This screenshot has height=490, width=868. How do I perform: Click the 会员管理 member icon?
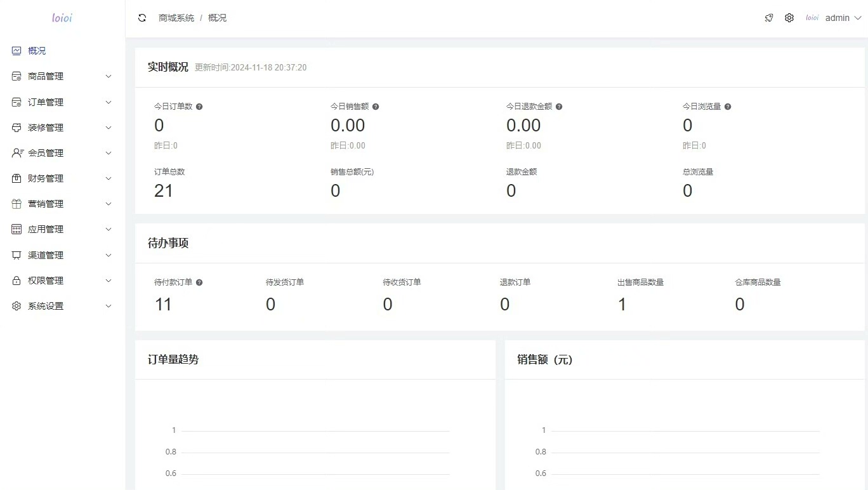pyautogui.click(x=17, y=153)
